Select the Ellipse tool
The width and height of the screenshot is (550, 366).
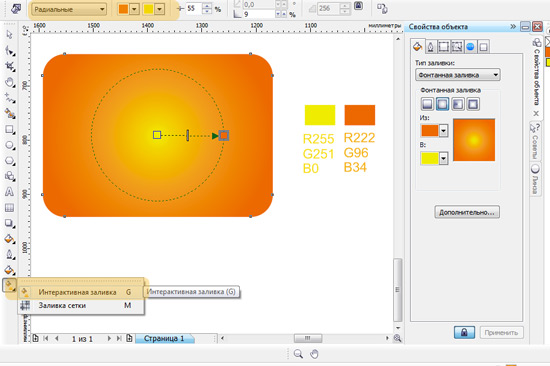pos(9,145)
